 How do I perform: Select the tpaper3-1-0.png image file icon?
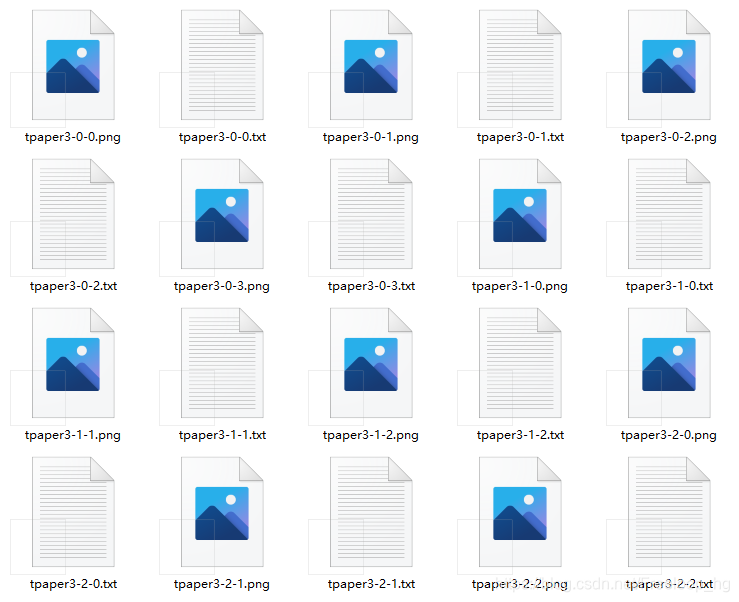coord(520,214)
